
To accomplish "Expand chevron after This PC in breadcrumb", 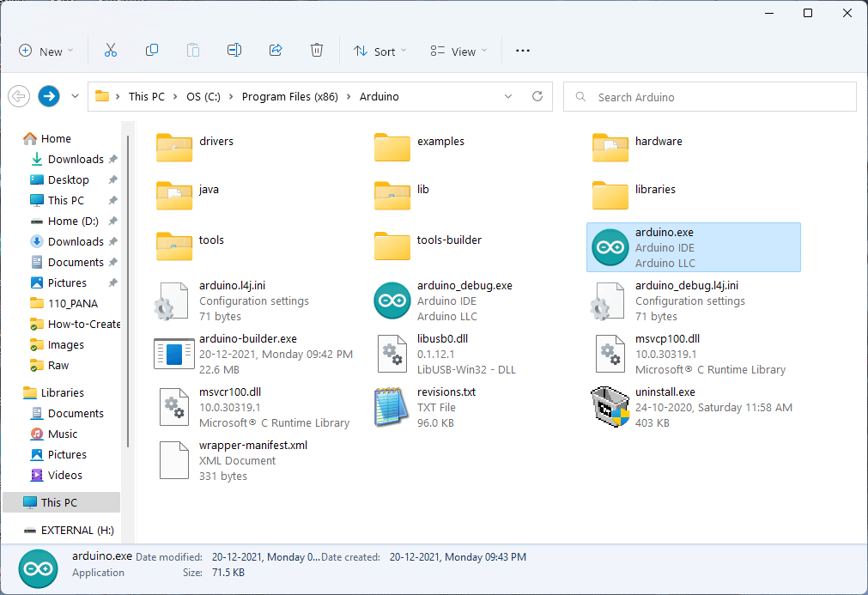I will click(175, 97).
